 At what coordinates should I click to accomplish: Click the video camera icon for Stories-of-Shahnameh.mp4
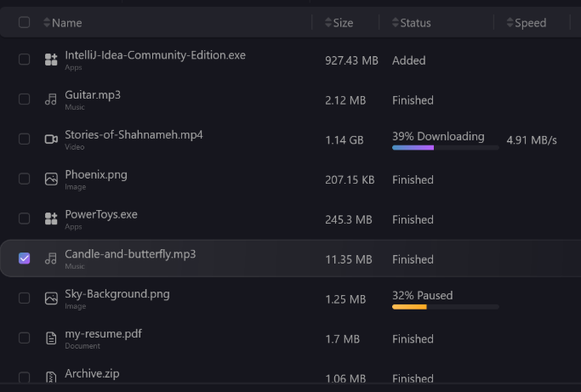[51, 139]
